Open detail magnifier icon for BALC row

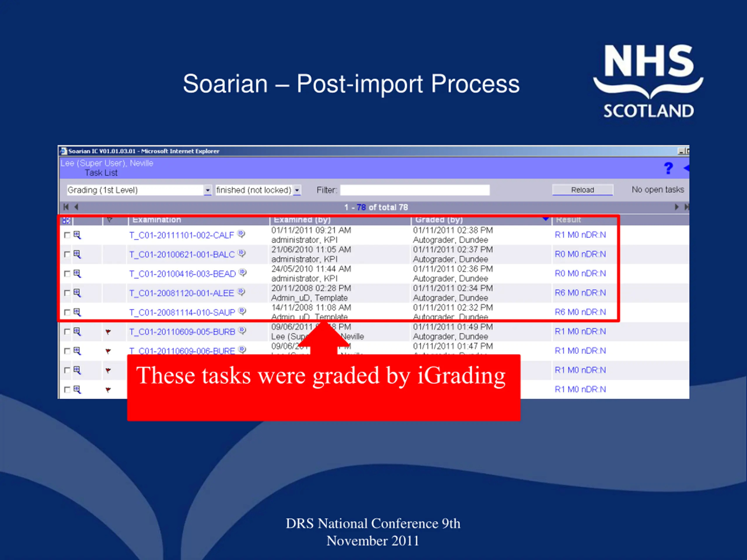click(77, 254)
